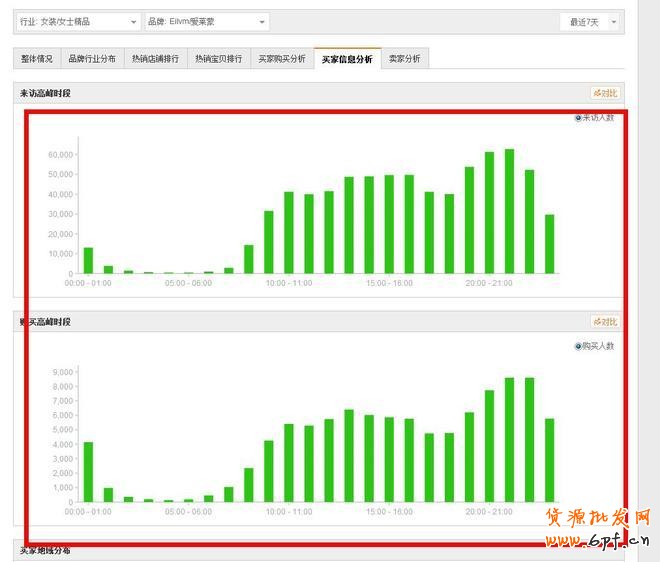This screenshot has height=562, width=660.
Task: Open the 行业 女装/女士精品 dropdown
Action: (x=78, y=22)
